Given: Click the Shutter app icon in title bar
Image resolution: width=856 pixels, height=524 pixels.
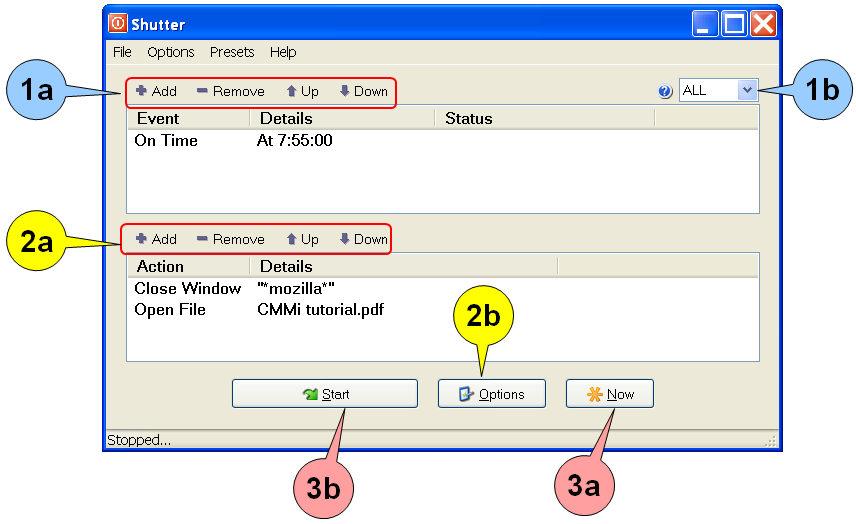Looking at the screenshot, I should (117, 23).
